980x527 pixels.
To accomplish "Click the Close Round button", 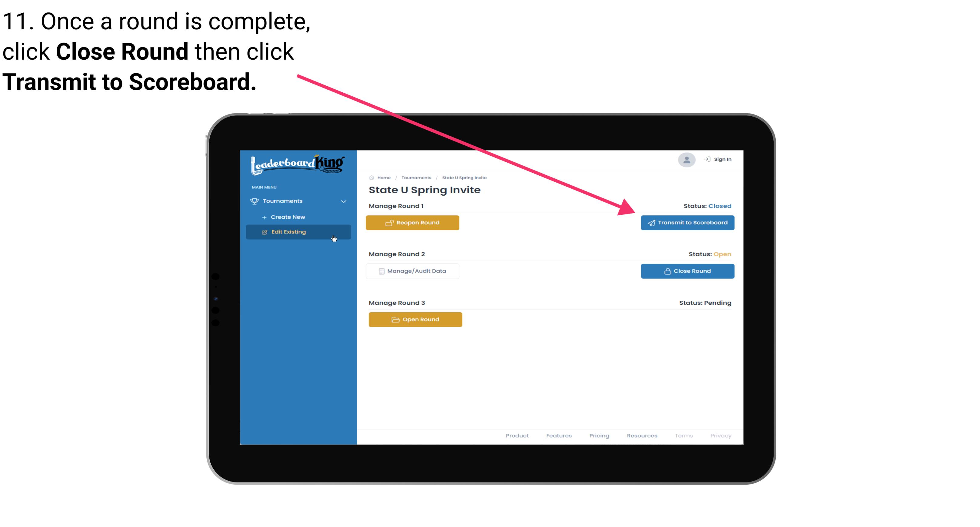I will coord(687,271).
